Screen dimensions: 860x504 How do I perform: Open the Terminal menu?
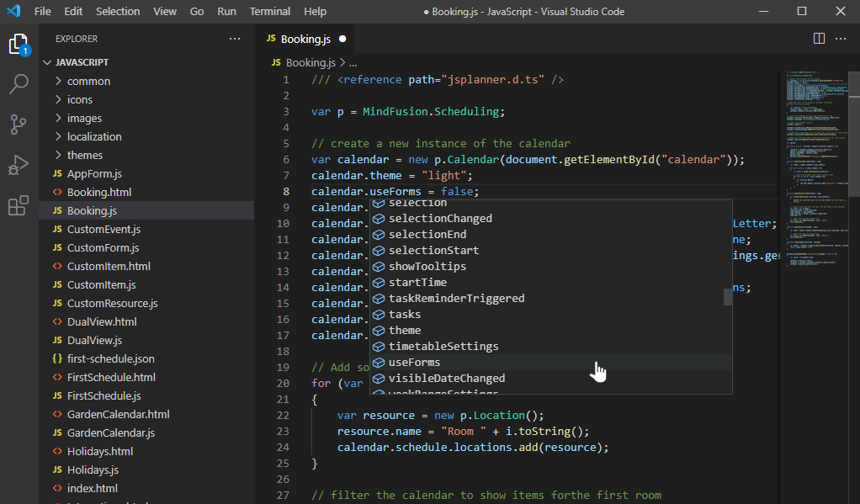[x=270, y=12]
